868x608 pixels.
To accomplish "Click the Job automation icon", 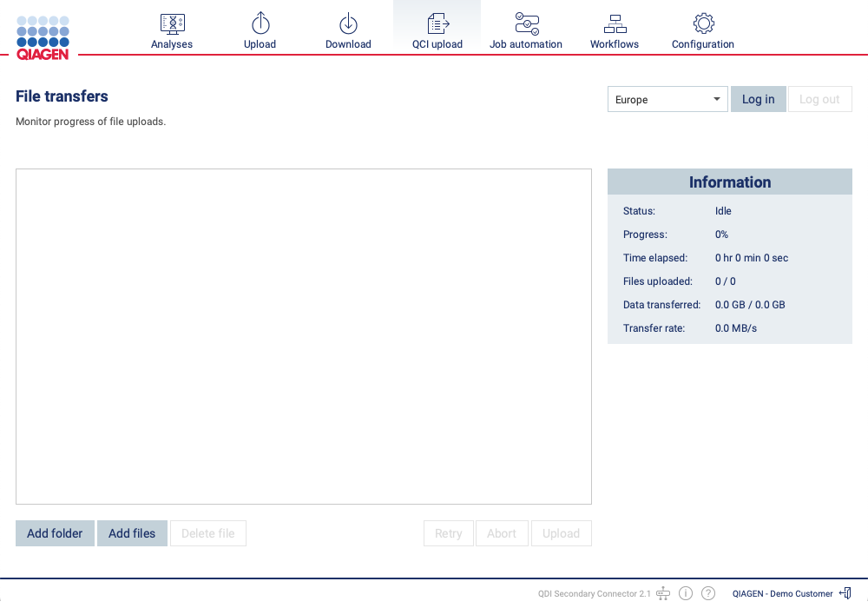I will [526, 23].
